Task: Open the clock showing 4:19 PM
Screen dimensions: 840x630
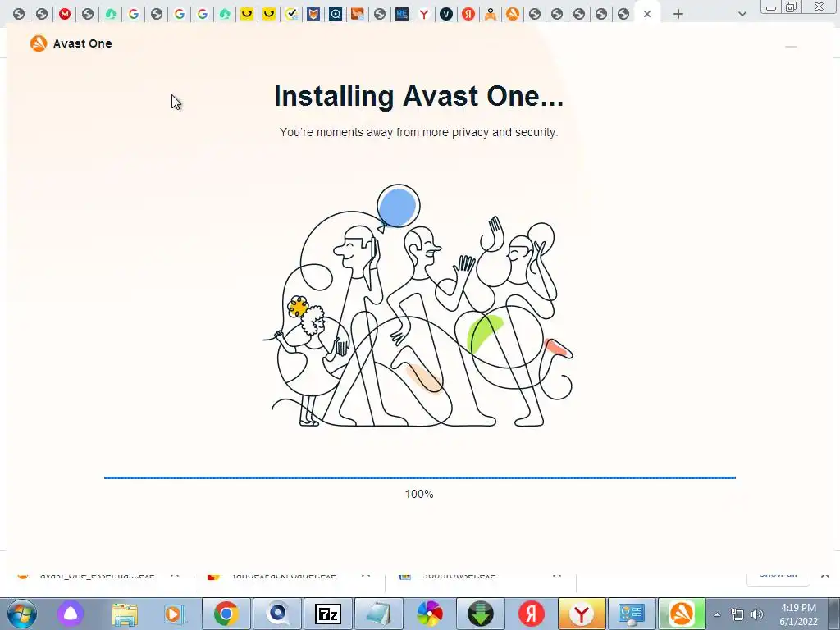Action: click(x=798, y=614)
